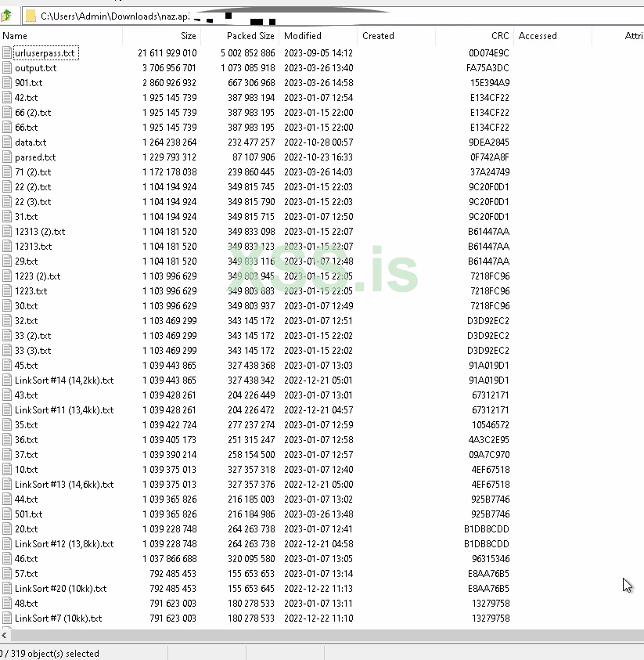Select the file icon for 66 (2).txt
This screenshot has height=660, width=644.
[7, 113]
